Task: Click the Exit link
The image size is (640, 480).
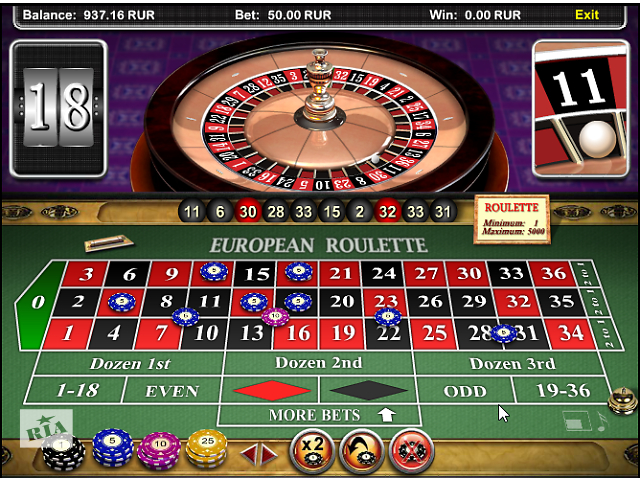Action: pos(587,15)
